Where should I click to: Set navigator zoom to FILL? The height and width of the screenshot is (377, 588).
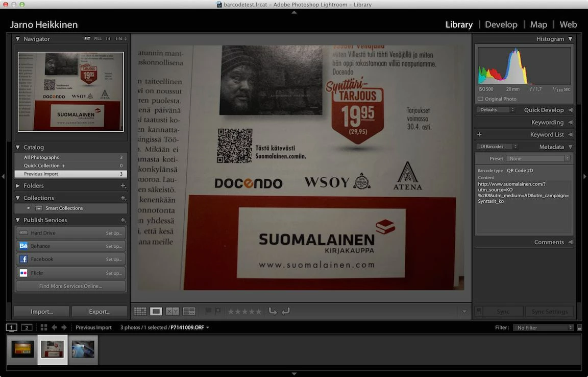point(98,39)
